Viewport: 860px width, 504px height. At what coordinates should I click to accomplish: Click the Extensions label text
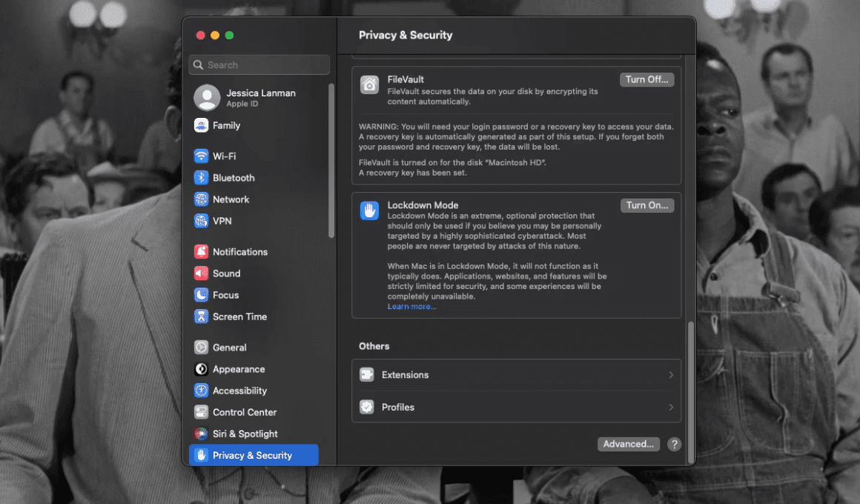point(406,374)
